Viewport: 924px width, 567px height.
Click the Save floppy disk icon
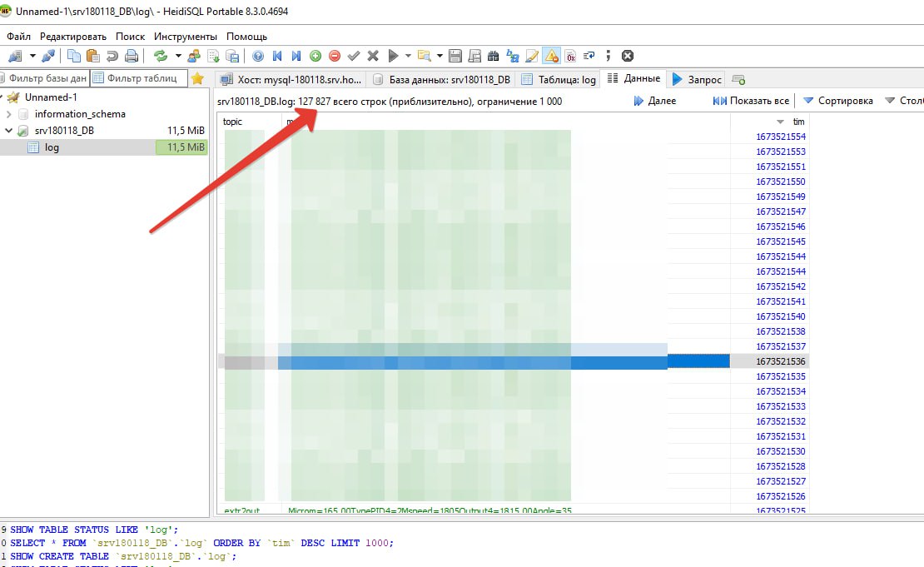(x=455, y=56)
